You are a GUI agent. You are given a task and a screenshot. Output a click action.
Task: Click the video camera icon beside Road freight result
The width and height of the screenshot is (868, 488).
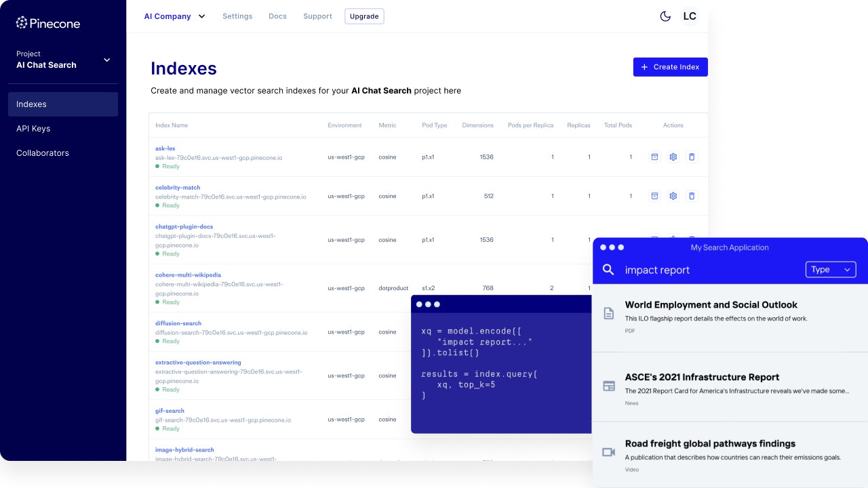pos(609,452)
